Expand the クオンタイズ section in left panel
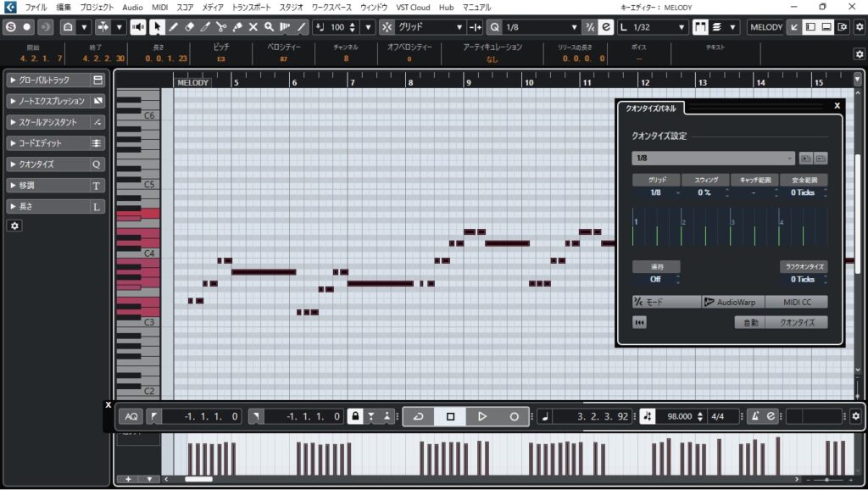This screenshot has width=868, height=490. (x=47, y=164)
